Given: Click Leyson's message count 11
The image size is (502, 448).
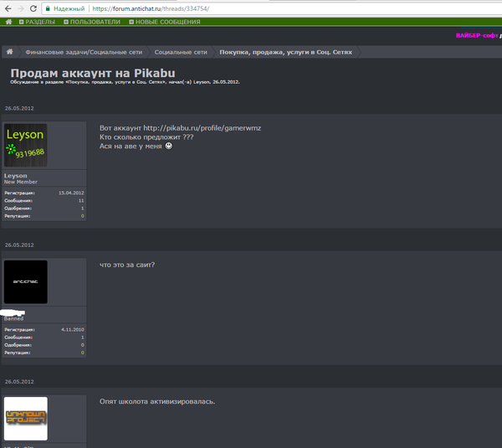Looking at the screenshot, I should 81,201.
